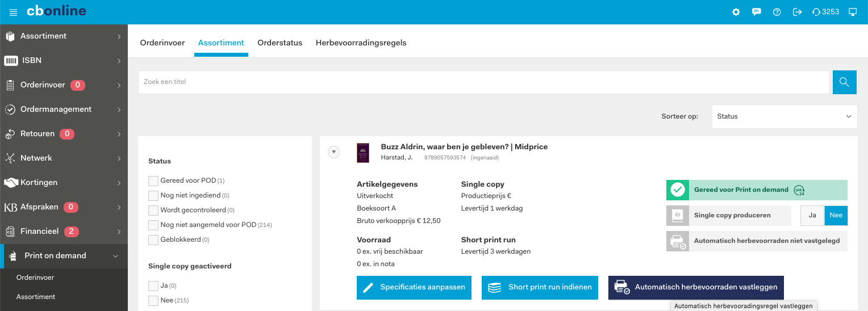
Task: Expand the Financieel sidebar section
Action: [x=64, y=231]
